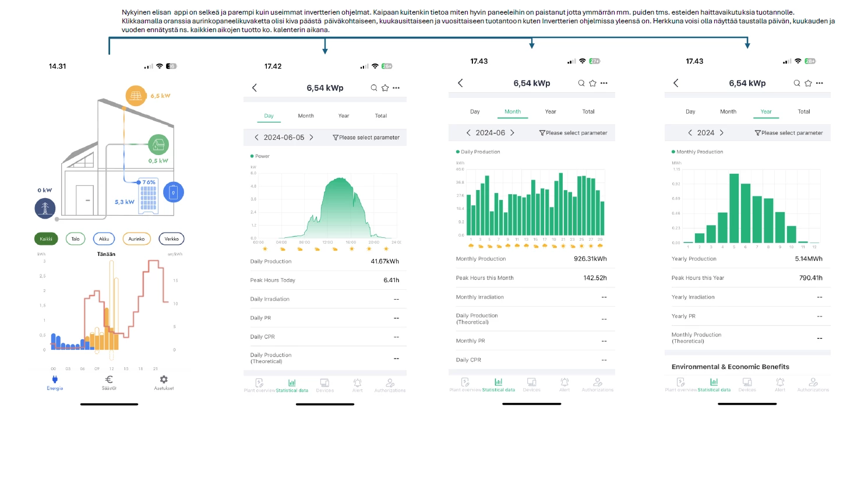868x492 pixels.
Task: Switch to Total tab on Month view screen
Action: [x=588, y=111]
